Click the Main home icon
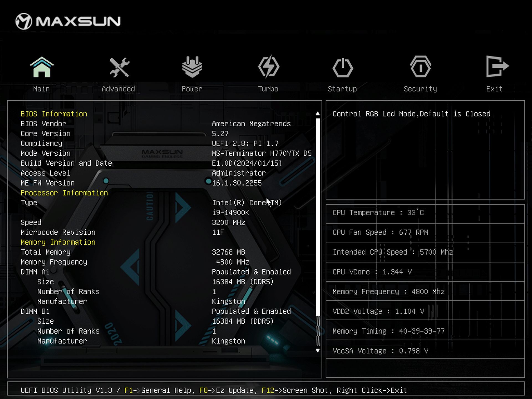Image resolution: width=532 pixels, height=399 pixels. [x=42, y=67]
